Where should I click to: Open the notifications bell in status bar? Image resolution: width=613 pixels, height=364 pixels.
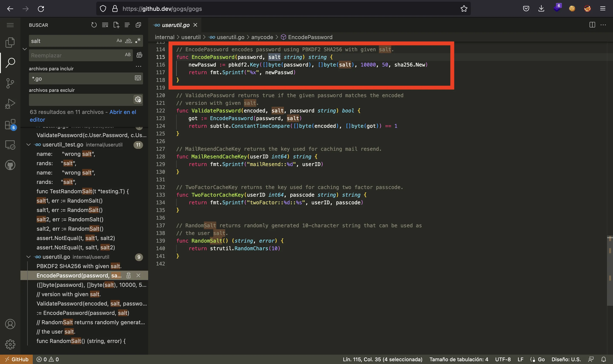point(604,359)
